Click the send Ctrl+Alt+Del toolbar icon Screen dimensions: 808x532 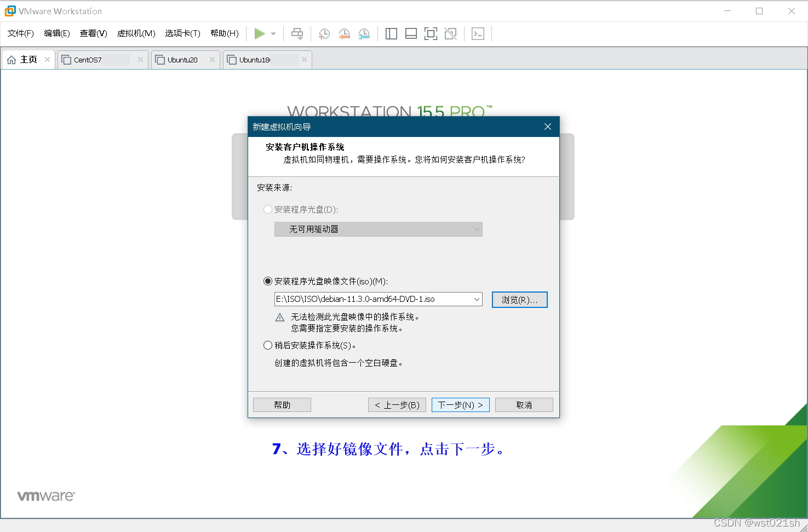click(297, 34)
